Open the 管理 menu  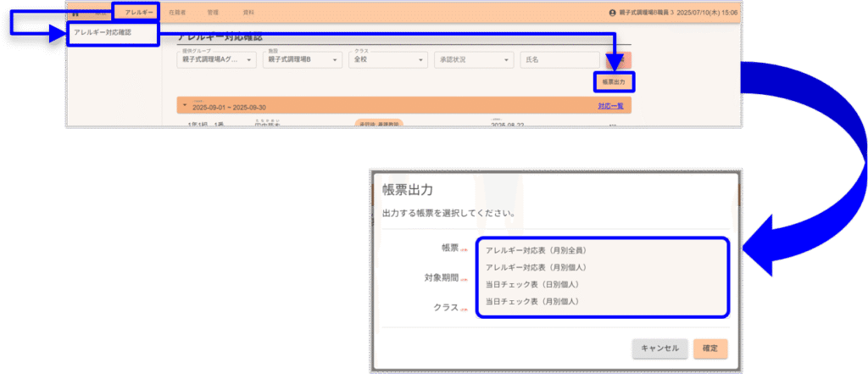pos(212,13)
